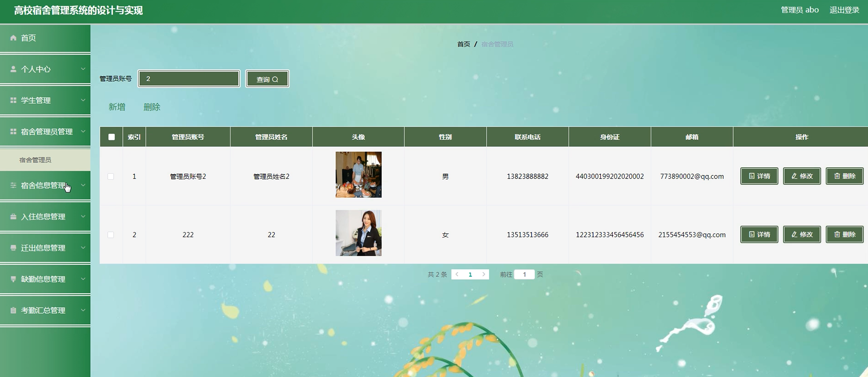Open the 首页 sidebar menu item
This screenshot has height=377, width=868.
coord(45,38)
